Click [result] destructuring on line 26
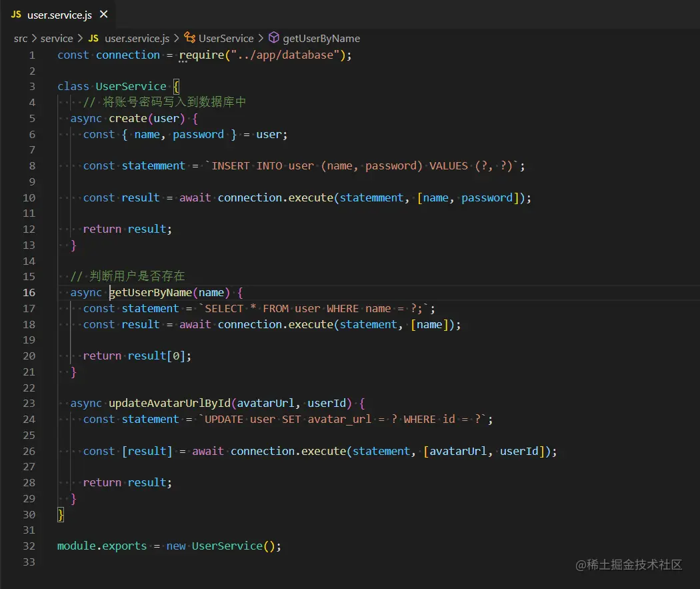 click(147, 451)
